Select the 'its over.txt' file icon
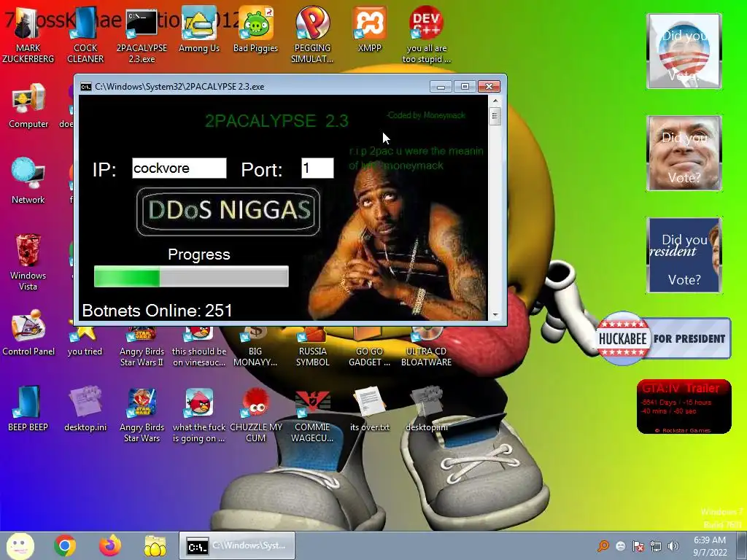 coord(370,408)
